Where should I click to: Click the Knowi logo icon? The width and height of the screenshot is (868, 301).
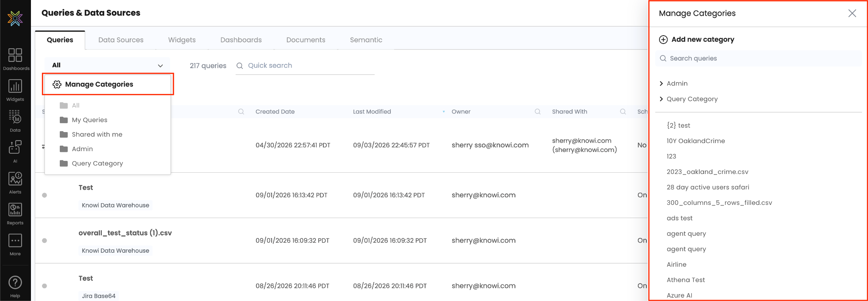[x=15, y=18]
